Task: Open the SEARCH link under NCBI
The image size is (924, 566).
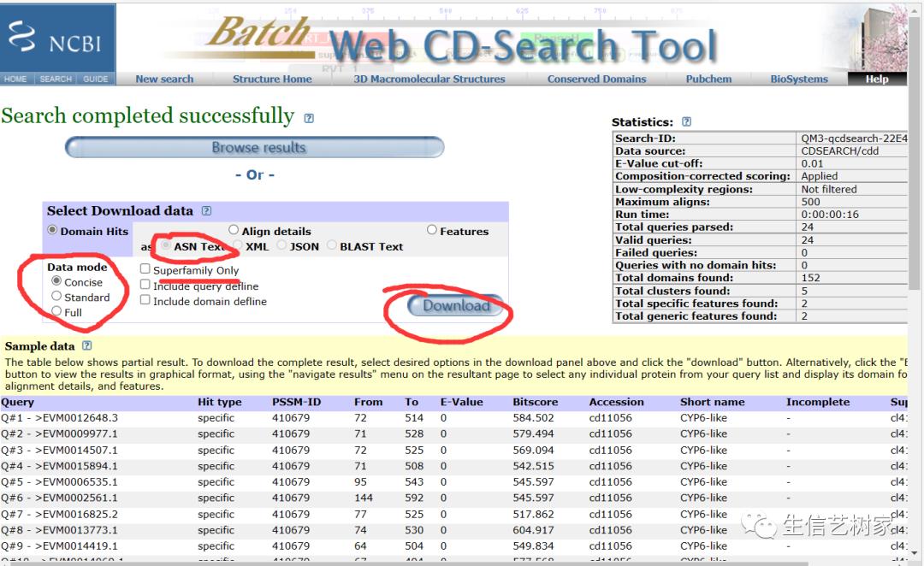Action: click(x=56, y=79)
